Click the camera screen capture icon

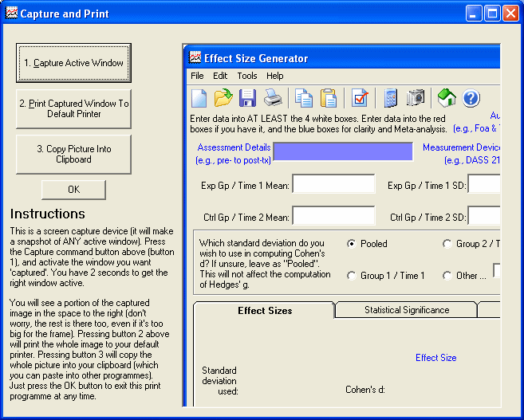416,98
